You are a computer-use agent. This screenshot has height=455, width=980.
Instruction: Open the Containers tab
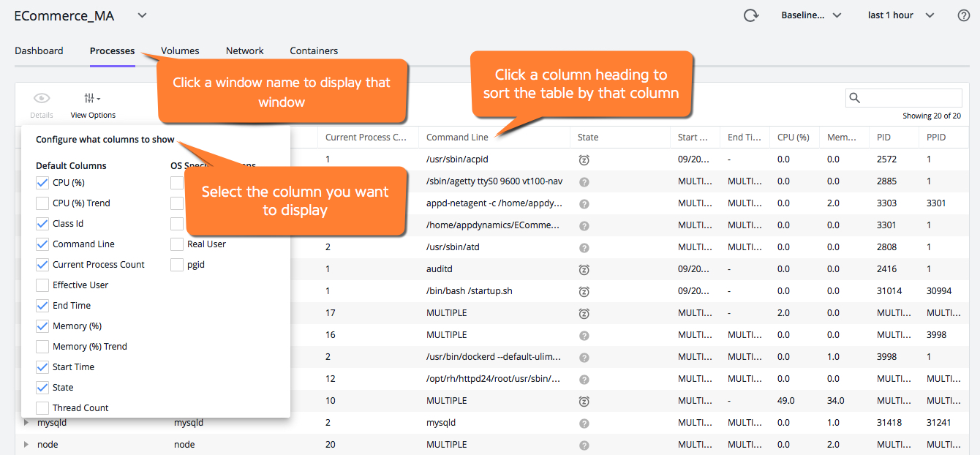click(314, 51)
